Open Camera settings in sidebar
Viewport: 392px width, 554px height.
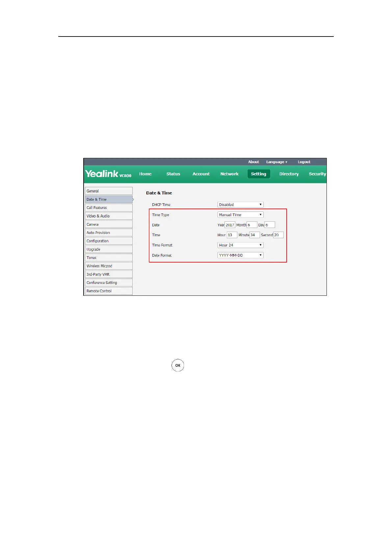[x=109, y=224]
